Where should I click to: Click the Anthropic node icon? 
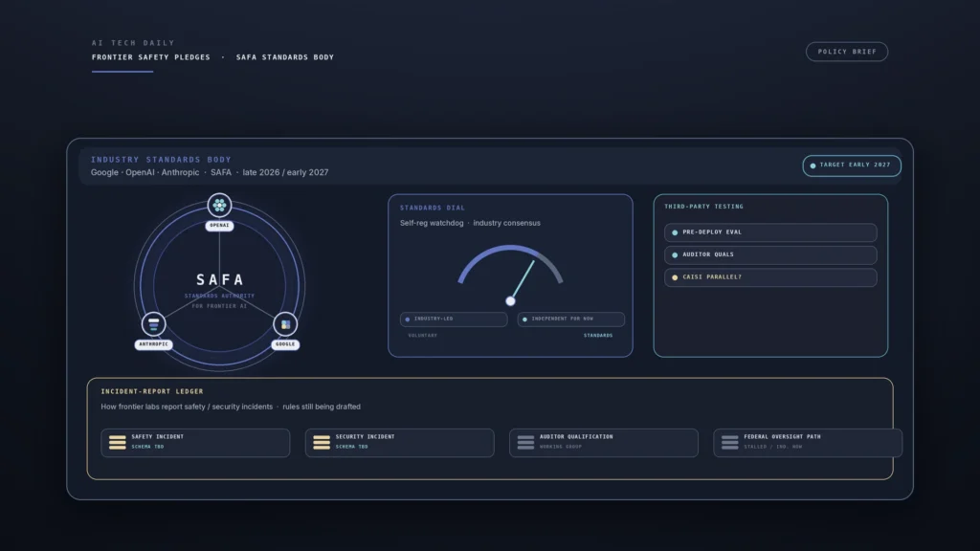pyautogui.click(x=154, y=323)
